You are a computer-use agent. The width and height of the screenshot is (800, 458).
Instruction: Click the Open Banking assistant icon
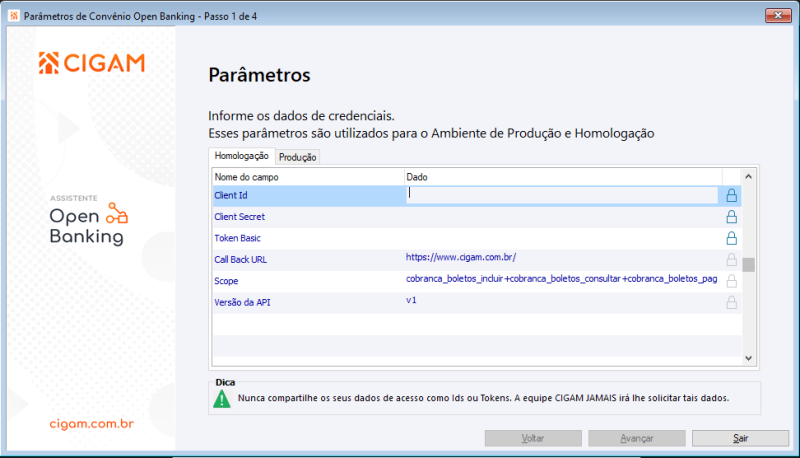(117, 213)
